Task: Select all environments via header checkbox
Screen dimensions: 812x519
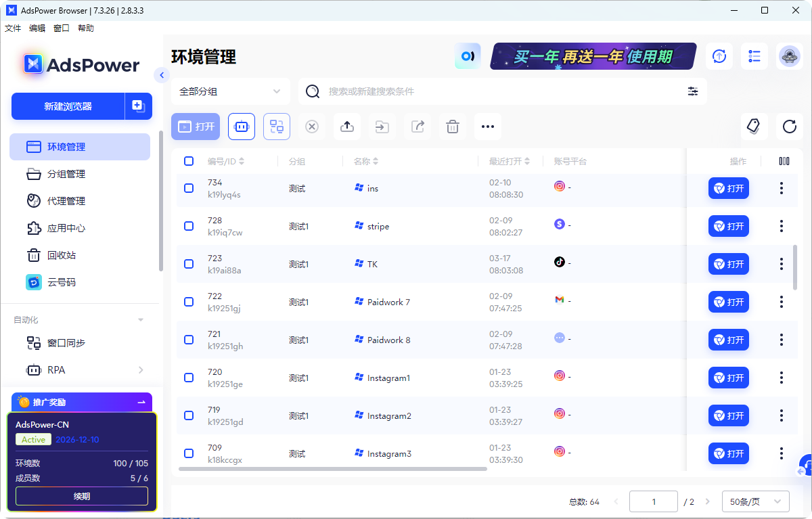Action: pos(189,161)
